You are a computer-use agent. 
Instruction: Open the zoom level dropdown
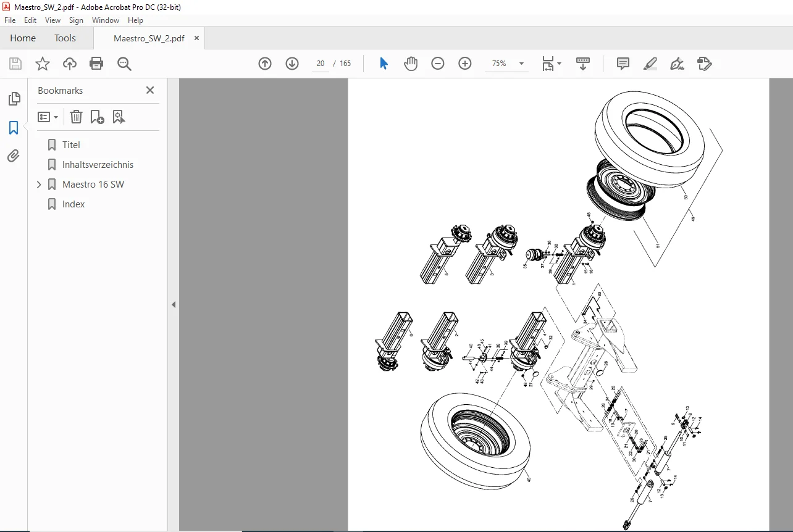click(x=521, y=64)
